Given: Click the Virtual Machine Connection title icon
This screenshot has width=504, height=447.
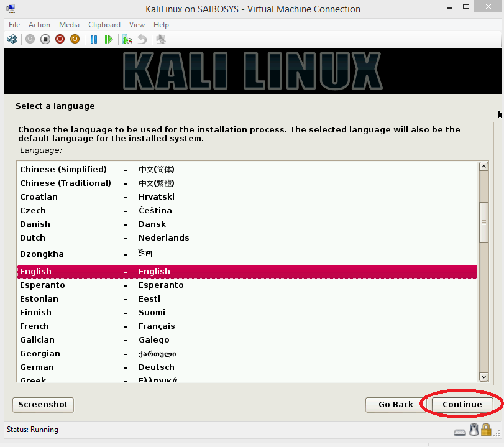Looking at the screenshot, I should click(x=11, y=9).
